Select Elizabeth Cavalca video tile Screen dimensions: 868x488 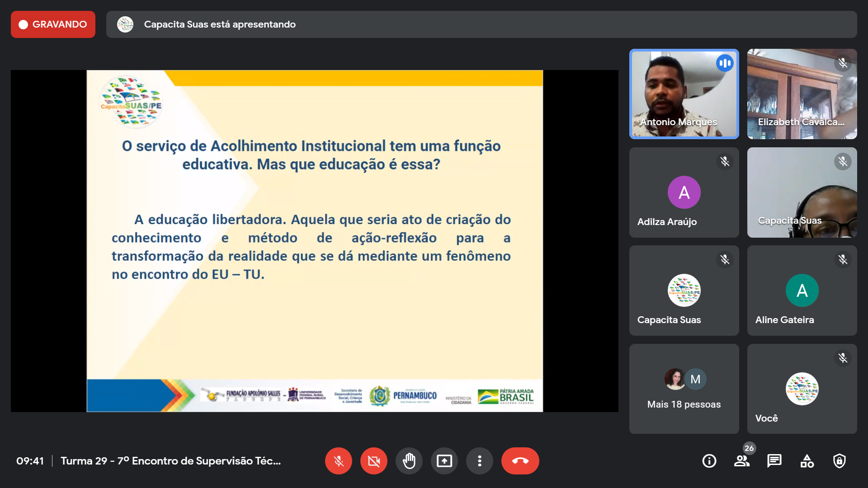802,94
